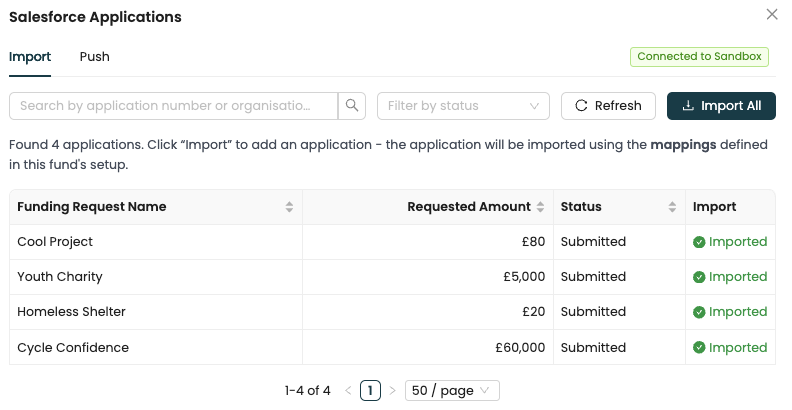Focus the application search input field
The height and width of the screenshot is (410, 792).
(x=173, y=106)
